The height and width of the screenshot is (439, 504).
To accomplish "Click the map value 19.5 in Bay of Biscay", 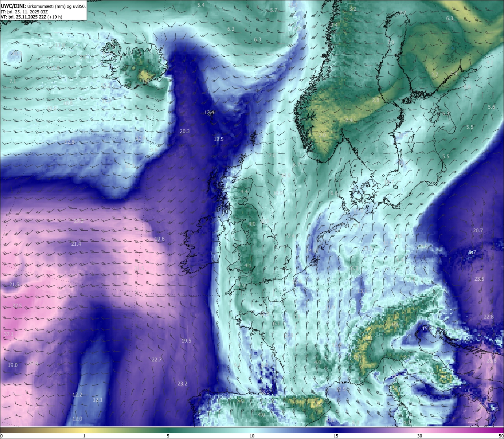I will [x=186, y=341].
